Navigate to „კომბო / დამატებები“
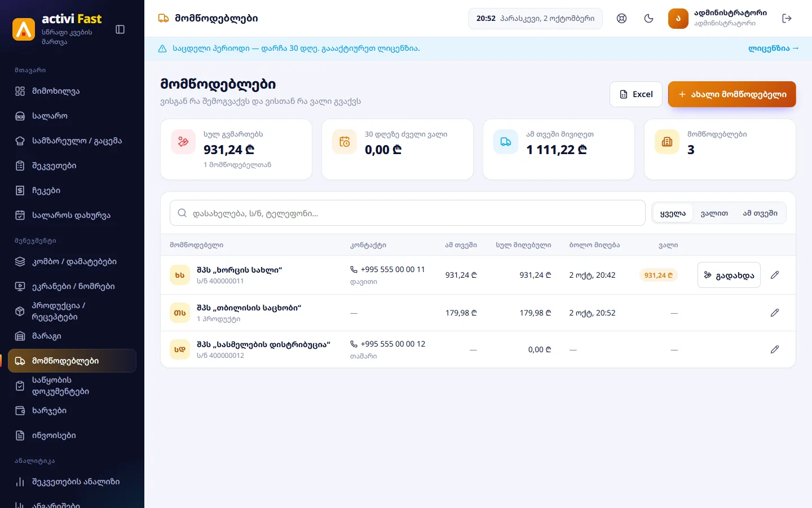This screenshot has height=508, width=812. pos(72,261)
